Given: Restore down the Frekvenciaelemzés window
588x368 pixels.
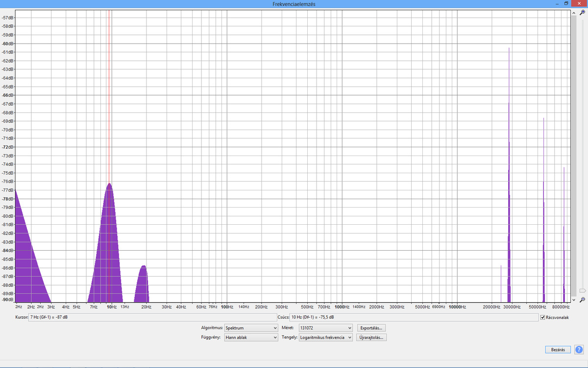Looking at the screenshot, I should [x=566, y=3].
